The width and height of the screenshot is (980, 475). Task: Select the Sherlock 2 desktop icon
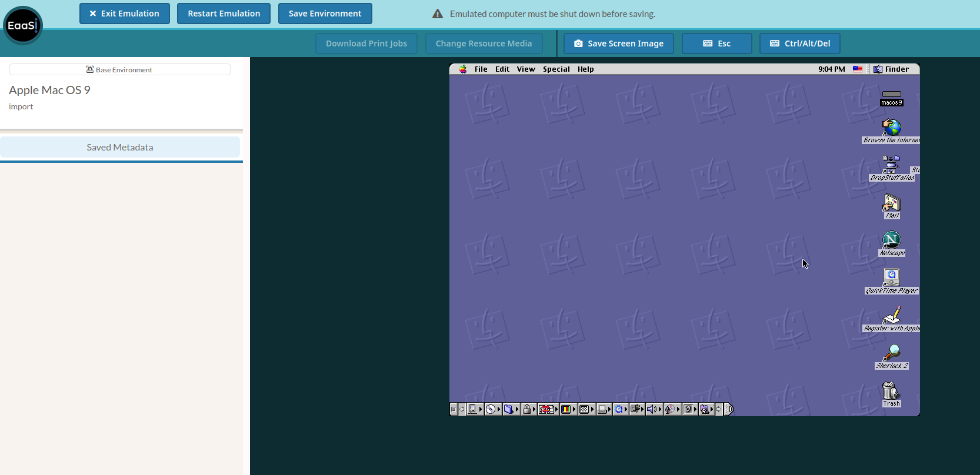click(892, 357)
